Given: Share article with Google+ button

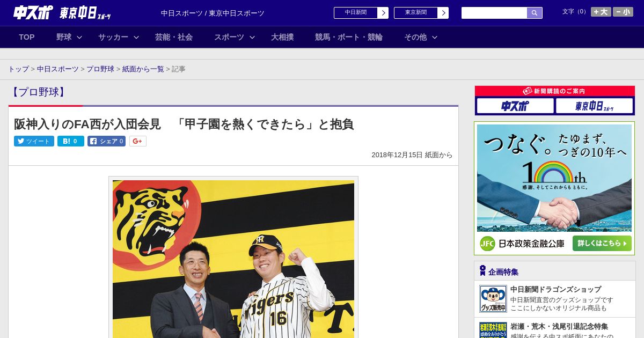Looking at the screenshot, I should [x=137, y=141].
